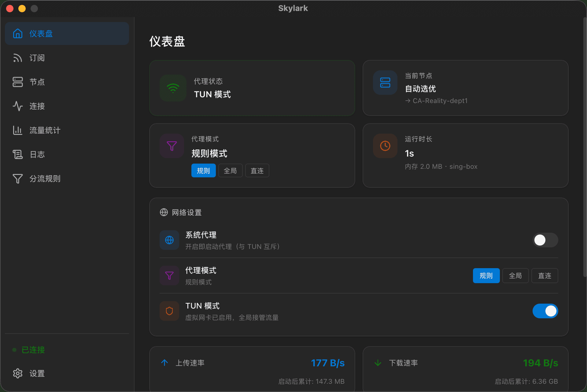Select 规则 in the top 代理模式 card

(x=204, y=171)
